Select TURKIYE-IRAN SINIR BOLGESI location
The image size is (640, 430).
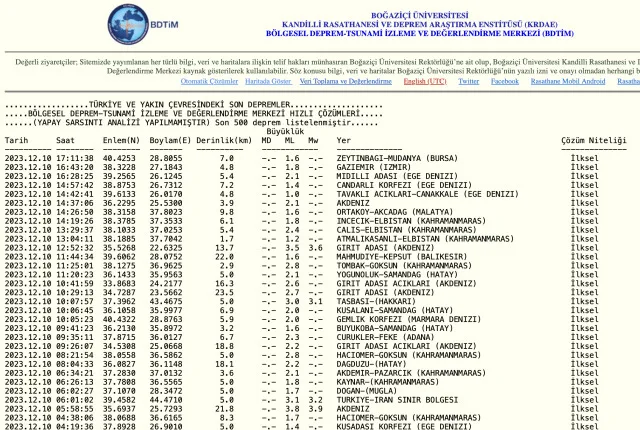point(397,400)
